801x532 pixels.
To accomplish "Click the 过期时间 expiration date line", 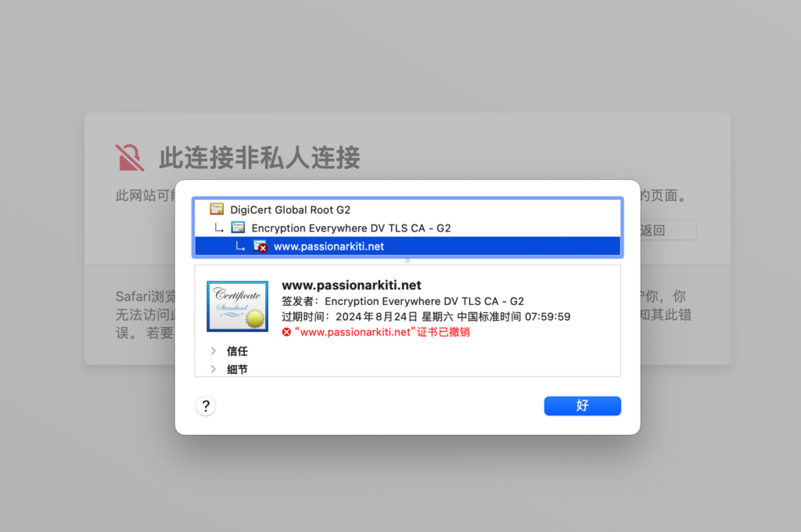I will 426,317.
